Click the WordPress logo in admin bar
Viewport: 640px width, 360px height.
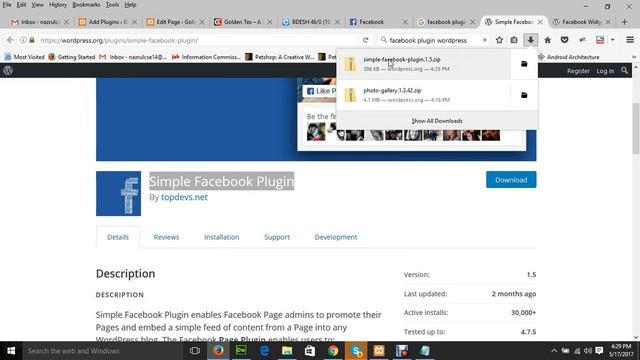tap(8, 70)
